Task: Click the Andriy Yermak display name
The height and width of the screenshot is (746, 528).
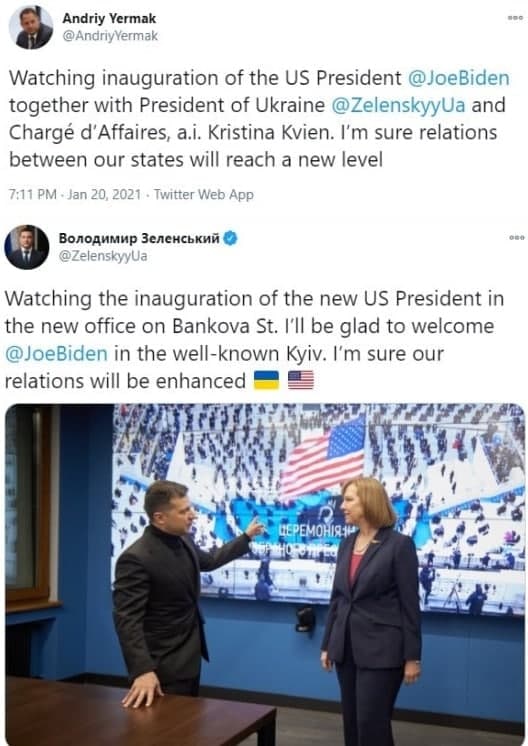Action: 109,19
